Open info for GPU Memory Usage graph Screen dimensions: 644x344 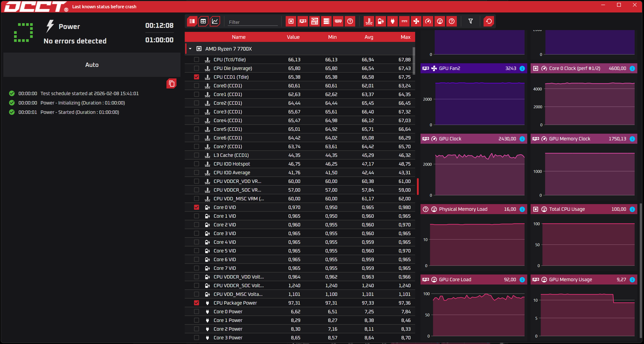click(x=632, y=280)
